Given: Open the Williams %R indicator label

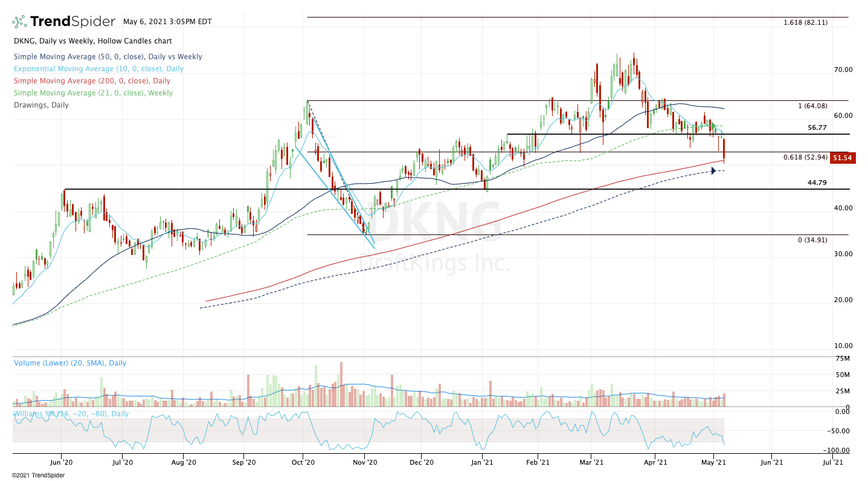Looking at the screenshot, I should pyautogui.click(x=71, y=413).
